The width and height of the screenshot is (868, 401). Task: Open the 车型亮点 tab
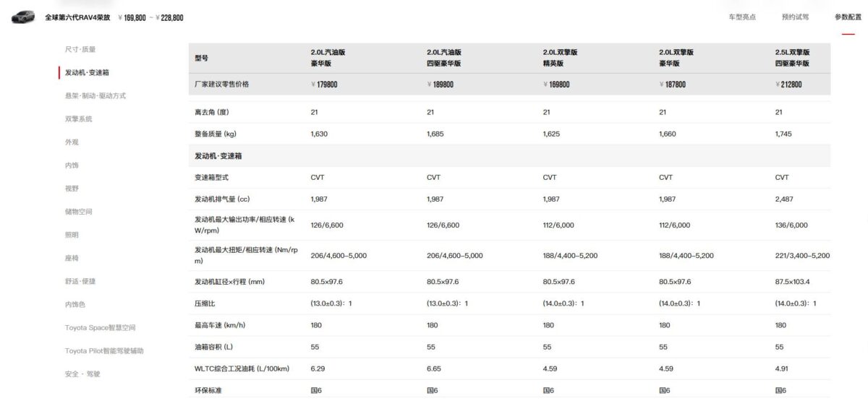pos(742,17)
